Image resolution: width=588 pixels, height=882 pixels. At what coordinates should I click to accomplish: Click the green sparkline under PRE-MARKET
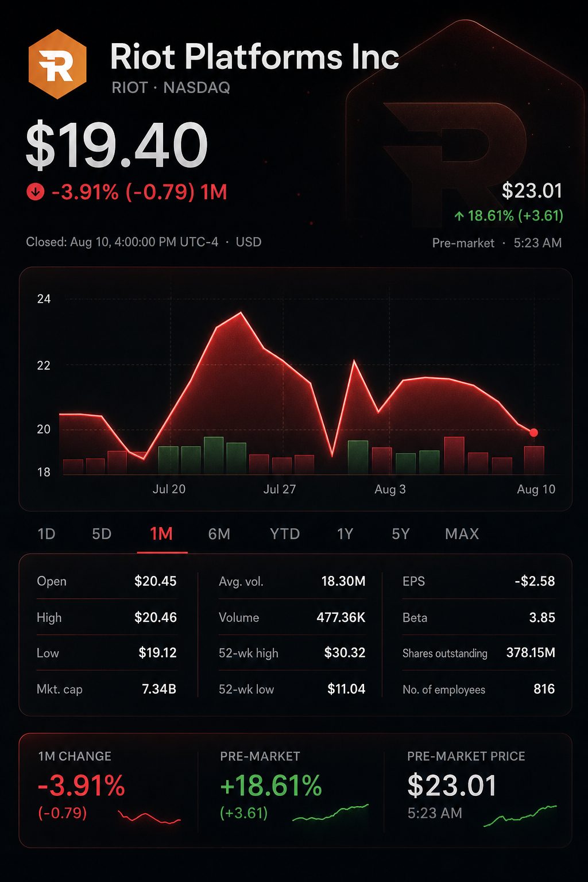pyautogui.click(x=331, y=813)
